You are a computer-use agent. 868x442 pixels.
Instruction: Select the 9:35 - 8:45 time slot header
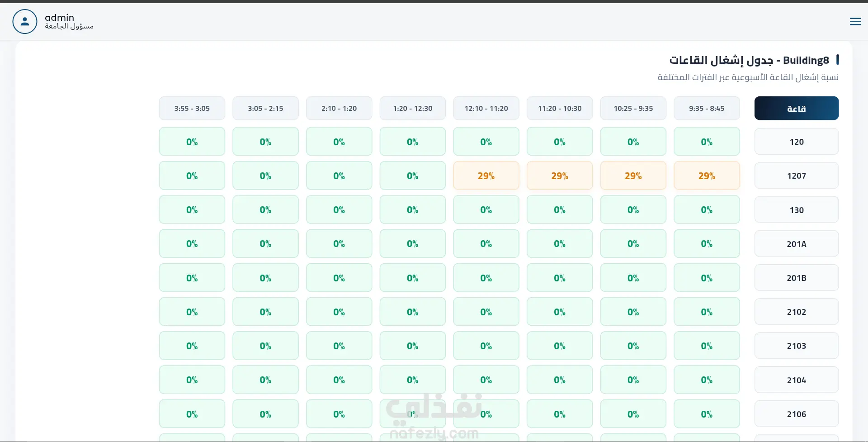pos(707,108)
